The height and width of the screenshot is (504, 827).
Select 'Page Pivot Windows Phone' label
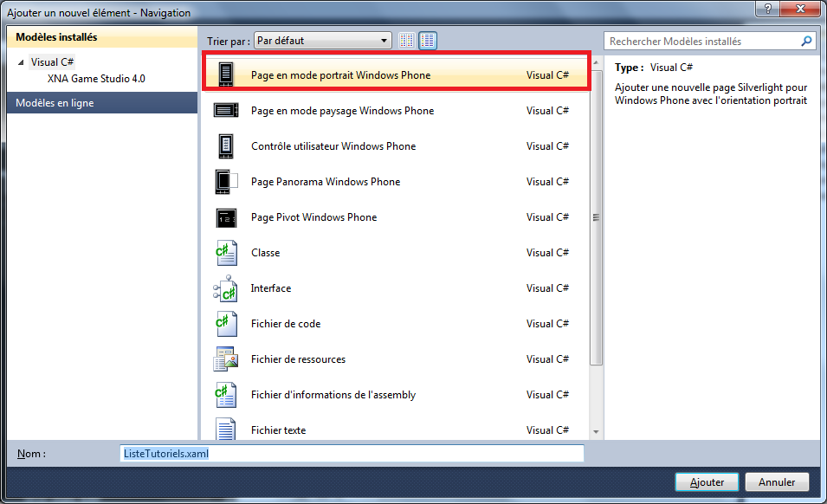tap(313, 217)
